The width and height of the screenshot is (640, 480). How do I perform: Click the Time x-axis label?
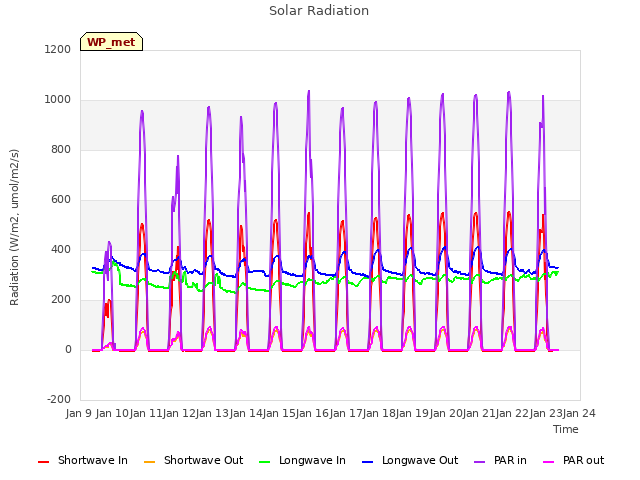point(566,429)
